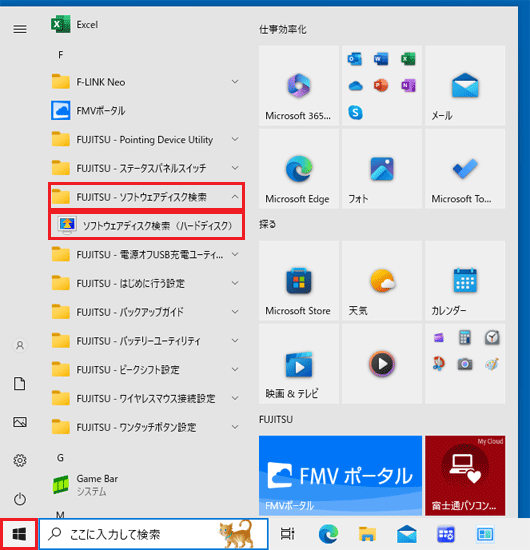The width and height of the screenshot is (530, 550).
Task: Expand the F-LINK Neo folder
Action: coord(146,82)
